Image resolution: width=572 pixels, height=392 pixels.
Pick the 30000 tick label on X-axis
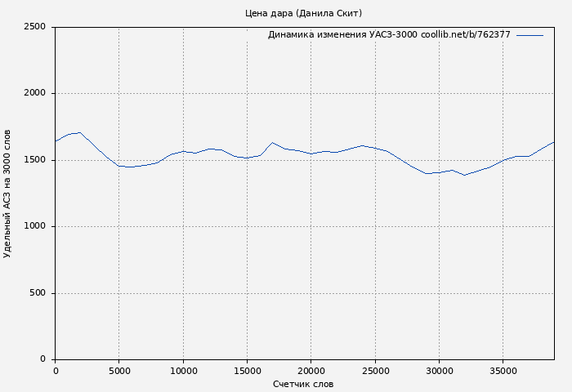439,371
